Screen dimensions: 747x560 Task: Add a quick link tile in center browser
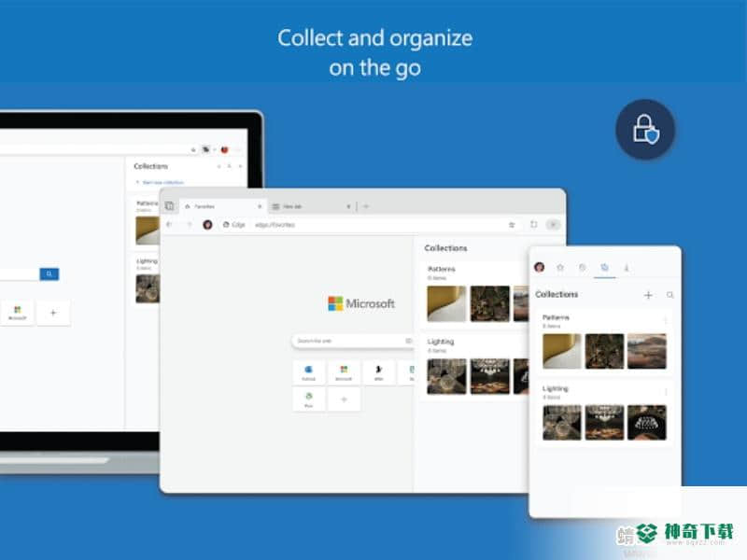click(x=344, y=399)
